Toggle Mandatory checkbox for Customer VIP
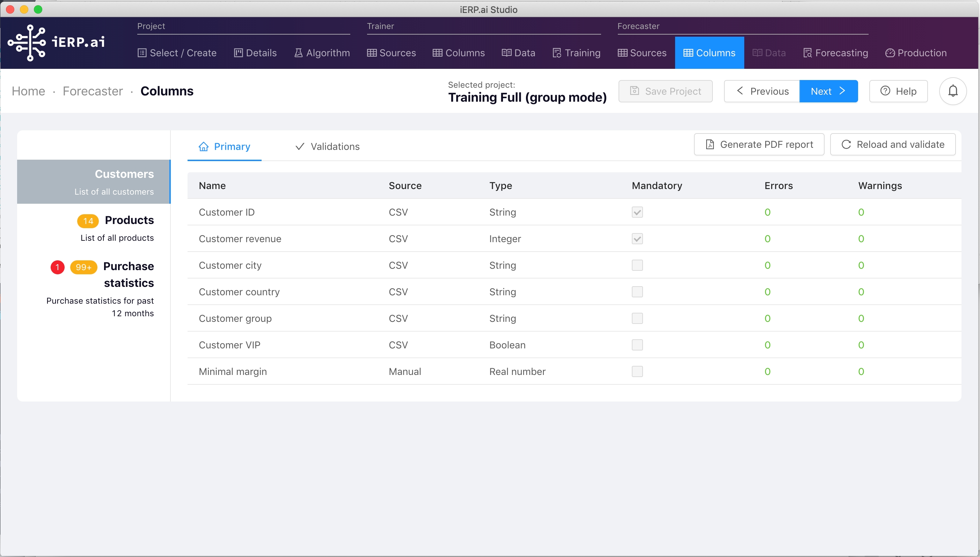The height and width of the screenshot is (557, 980). point(637,345)
